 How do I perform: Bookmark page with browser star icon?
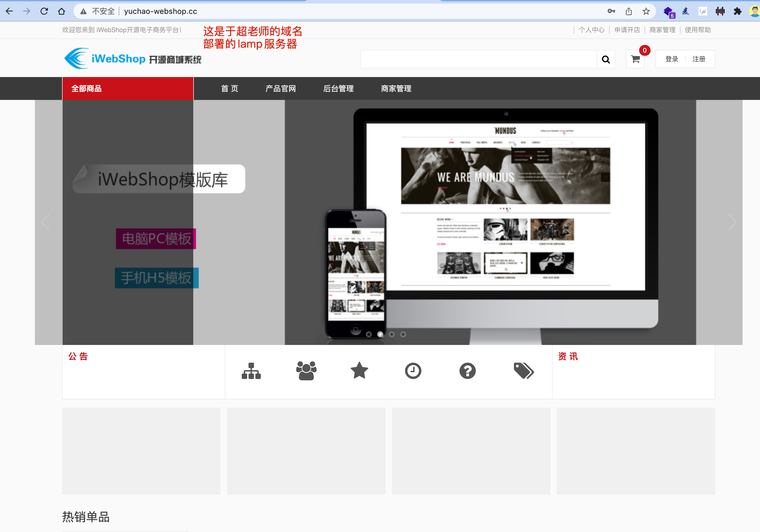[646, 11]
